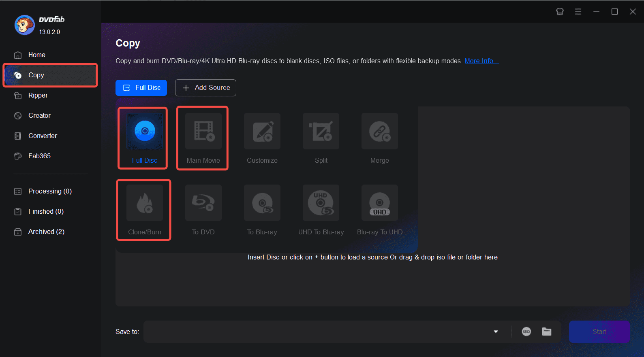
Task: Click inside the Save to path field
Action: pyautogui.click(x=316, y=331)
